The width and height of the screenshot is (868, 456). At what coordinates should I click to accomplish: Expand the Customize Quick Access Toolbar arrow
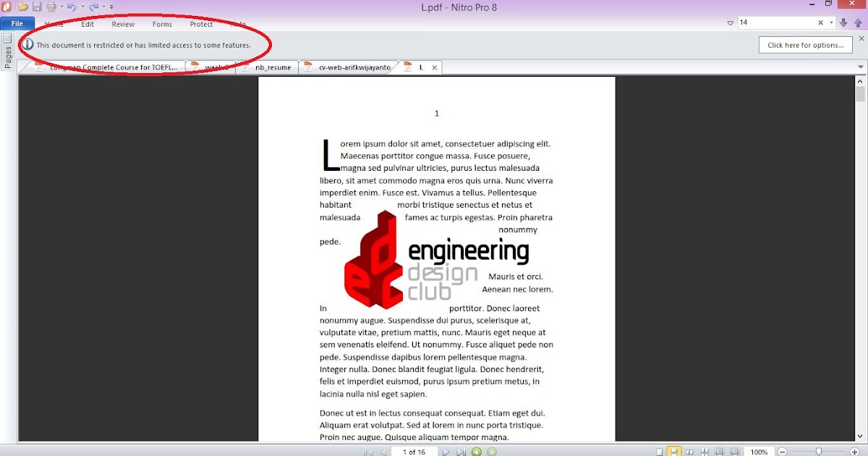[x=111, y=7]
